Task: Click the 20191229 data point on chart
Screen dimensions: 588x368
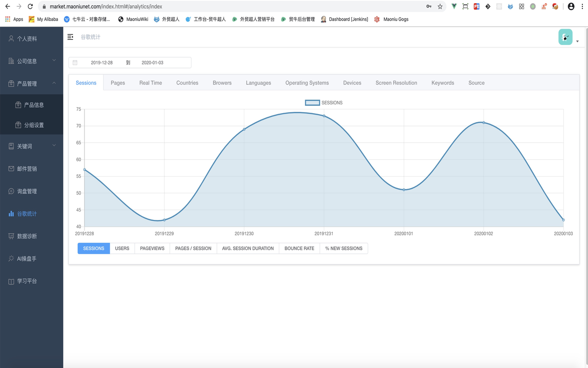Action: click(164, 220)
